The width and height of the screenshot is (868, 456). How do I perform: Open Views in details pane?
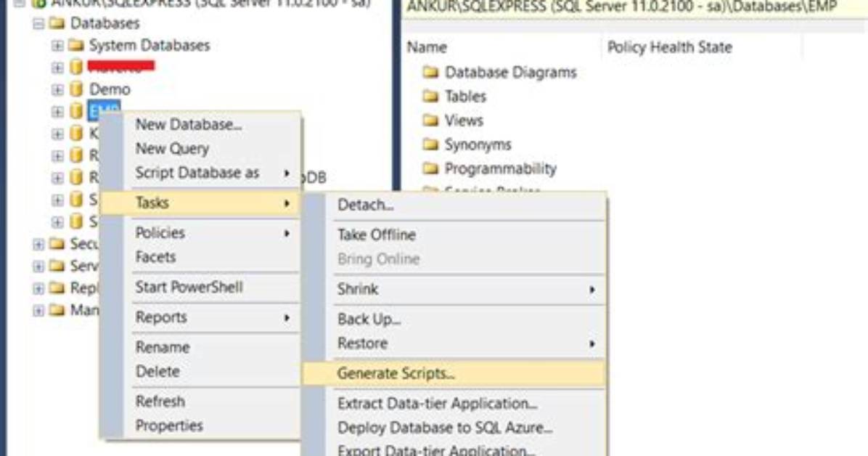464,121
